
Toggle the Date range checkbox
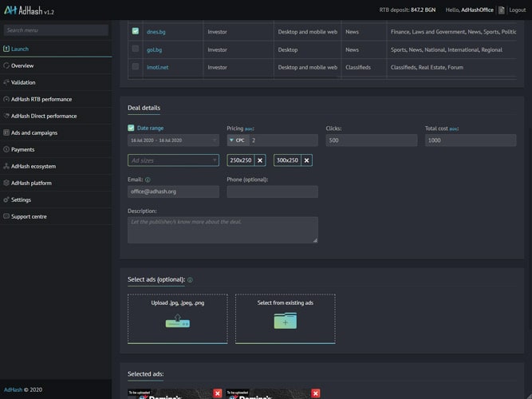tap(131, 128)
